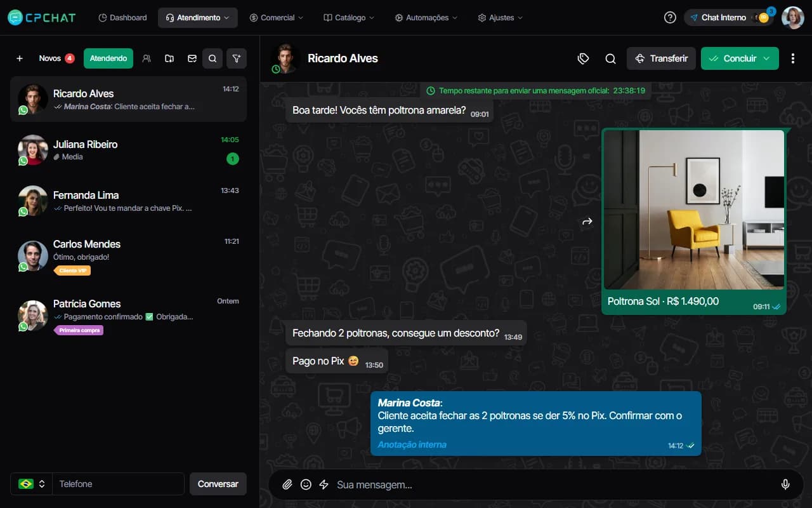Expand the Comercial menu
The image size is (812, 508).
[x=277, y=18]
